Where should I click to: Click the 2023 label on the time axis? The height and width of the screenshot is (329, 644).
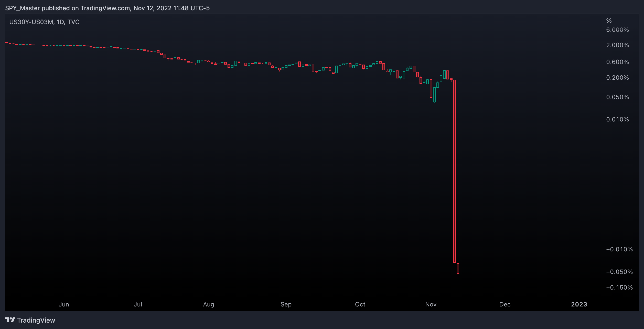tap(579, 304)
